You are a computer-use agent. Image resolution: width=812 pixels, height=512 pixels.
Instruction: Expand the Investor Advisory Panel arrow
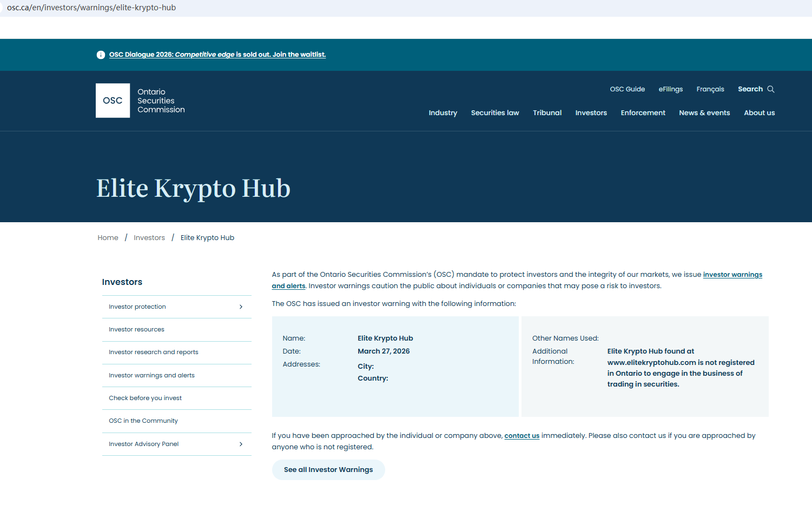tap(241, 444)
